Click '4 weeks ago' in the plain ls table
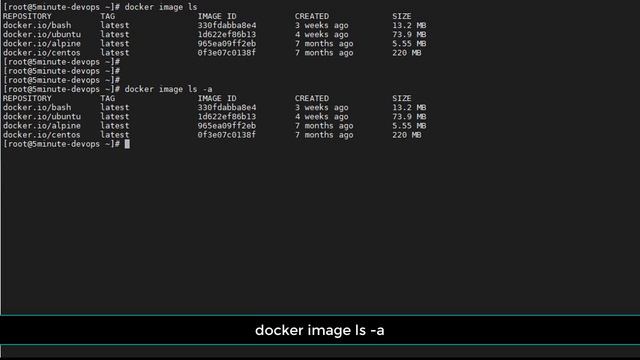 tap(322, 35)
